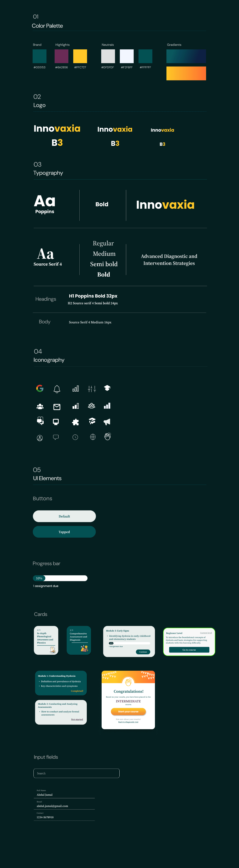
Task: Click the Go to course button
Action: (189, 650)
